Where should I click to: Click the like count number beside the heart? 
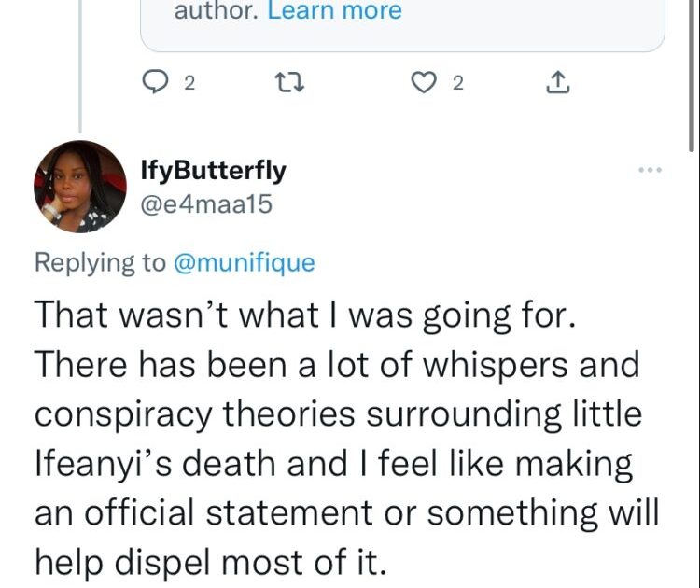[457, 84]
